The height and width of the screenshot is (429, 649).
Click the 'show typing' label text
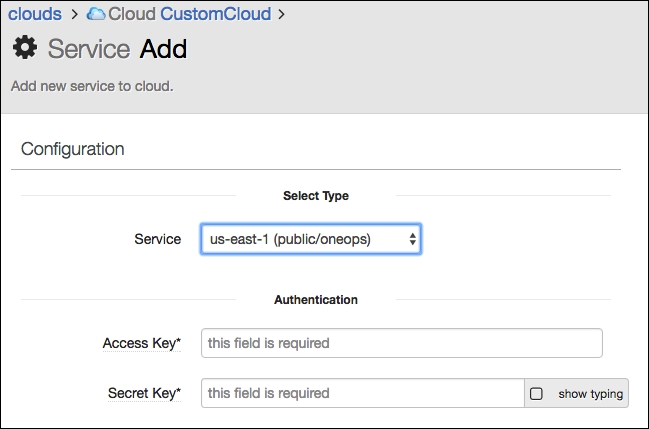click(x=591, y=394)
